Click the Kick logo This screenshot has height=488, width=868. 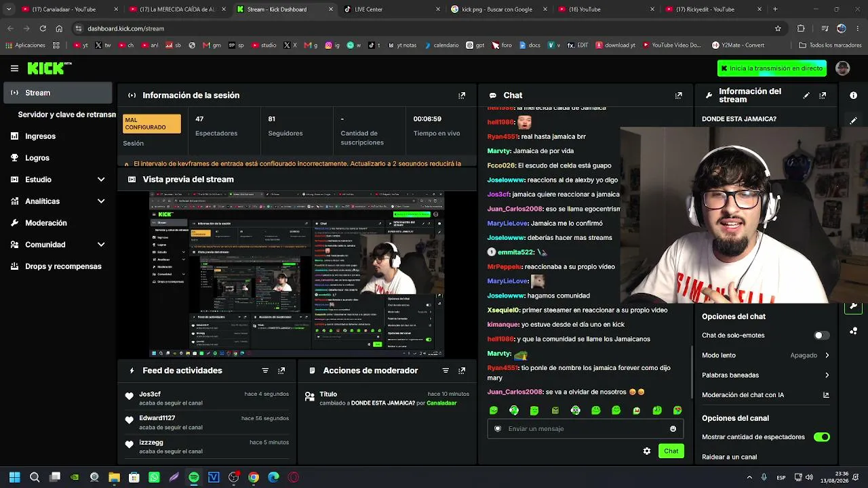(49, 68)
